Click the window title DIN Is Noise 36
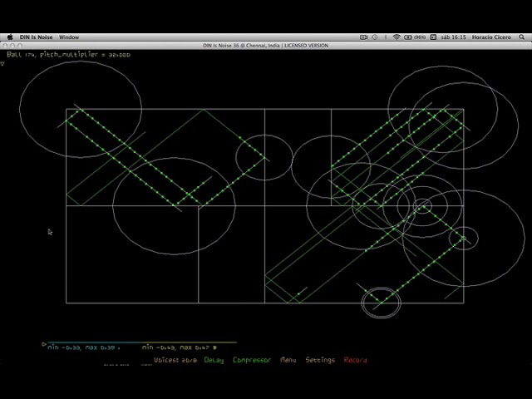 point(265,46)
